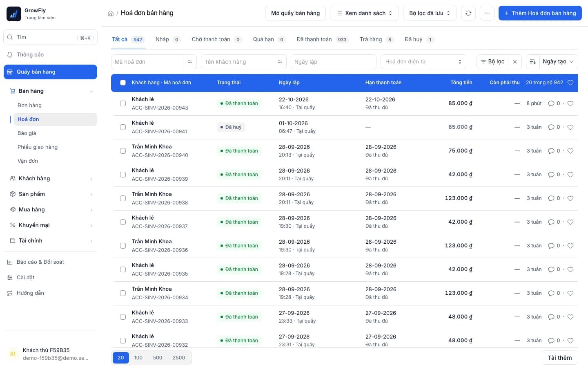This screenshot has width=588, height=368.
Task: Click the Ngày lập date filter field
Action: coord(333,62)
